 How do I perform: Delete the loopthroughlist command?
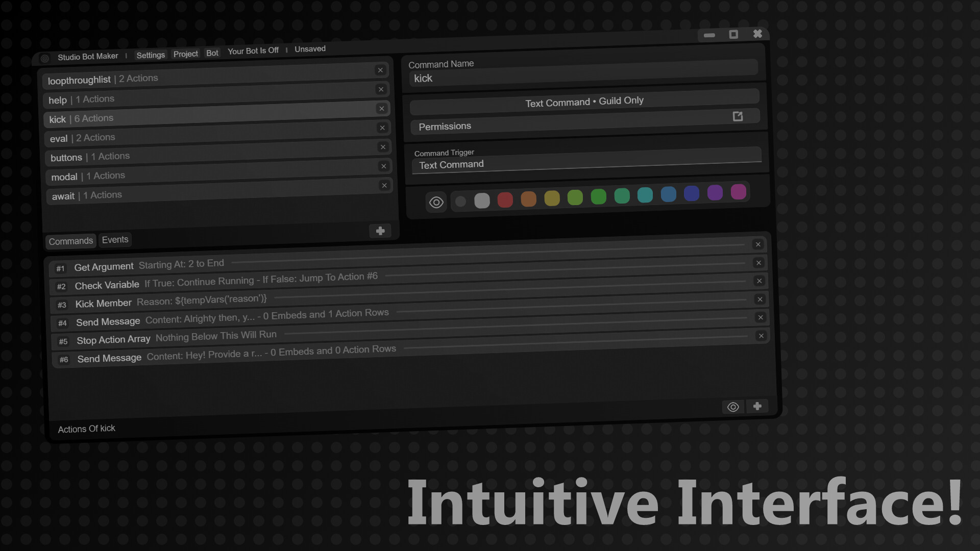[x=380, y=70]
